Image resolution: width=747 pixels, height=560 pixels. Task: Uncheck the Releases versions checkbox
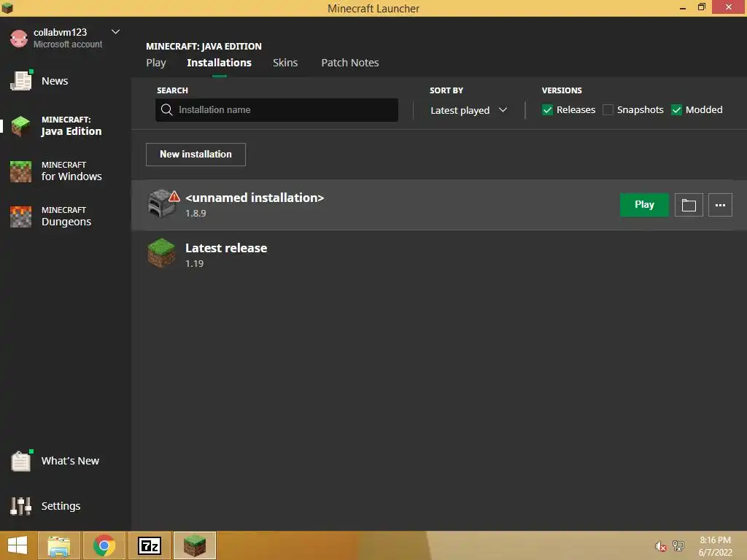[547, 110]
